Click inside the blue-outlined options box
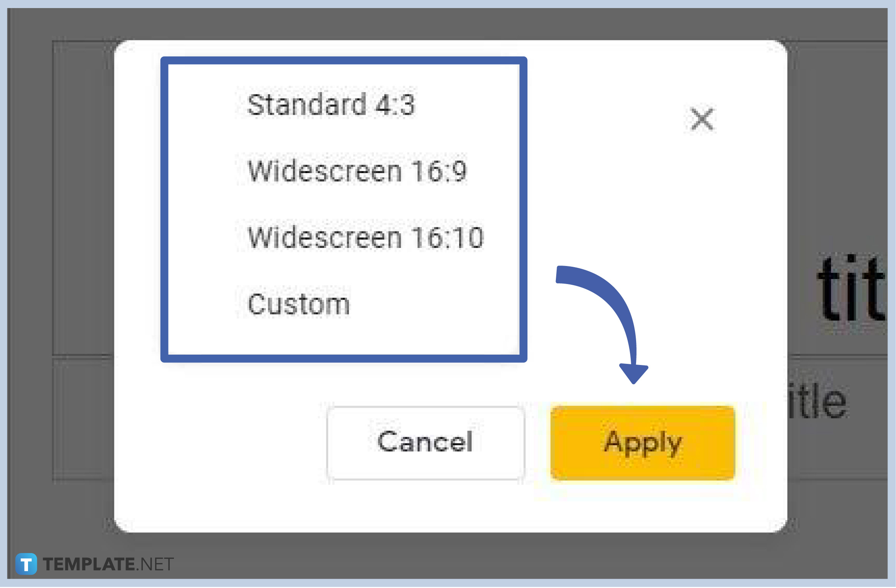896x588 pixels. point(344,207)
